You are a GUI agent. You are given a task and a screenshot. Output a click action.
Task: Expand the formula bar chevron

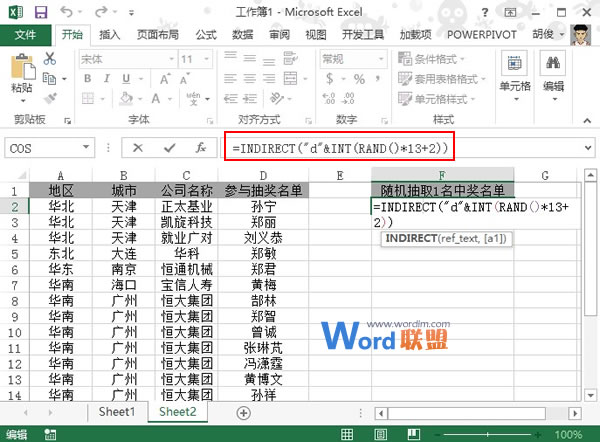[x=588, y=148]
